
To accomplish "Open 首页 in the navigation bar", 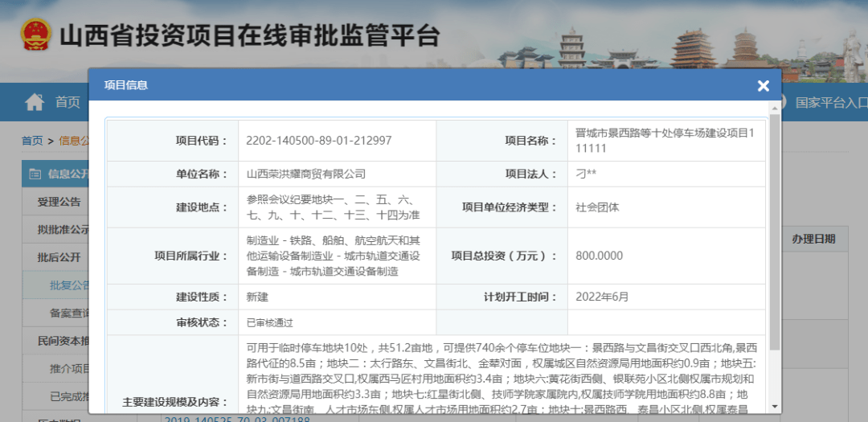I will [68, 102].
